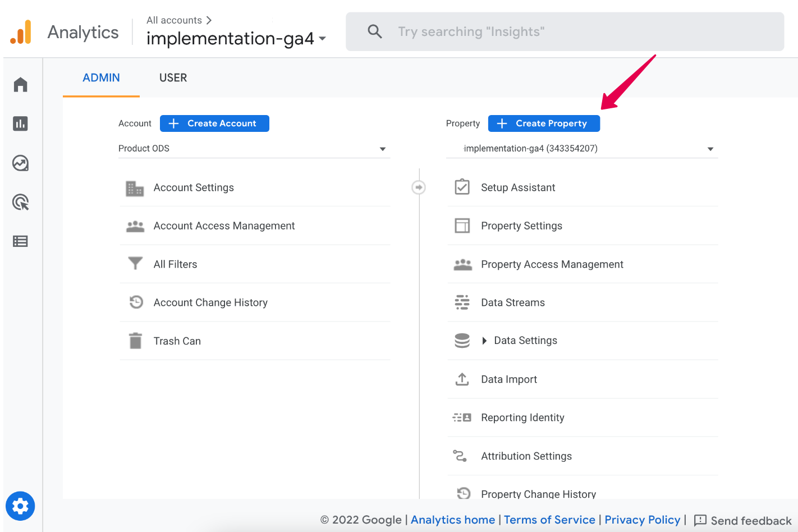Open the Privacy Policy link
The width and height of the screenshot is (798, 532).
[642, 520]
